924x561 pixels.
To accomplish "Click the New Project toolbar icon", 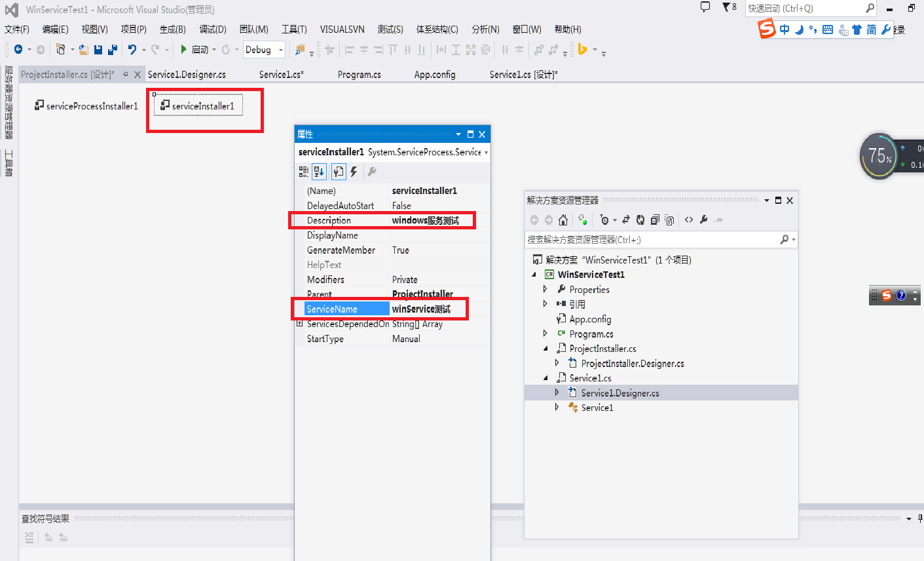I will tap(60, 50).
